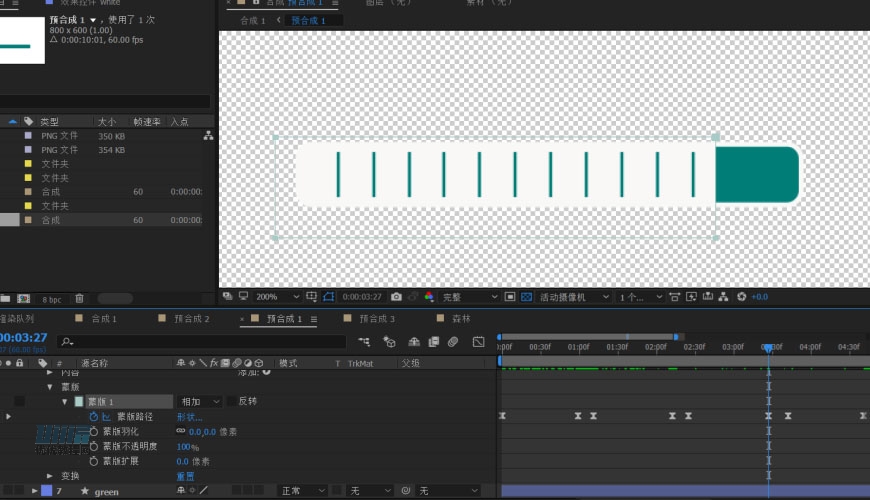The image size is (870, 500).
Task: Click the snapshot camera icon in viewer
Action: 397,297
